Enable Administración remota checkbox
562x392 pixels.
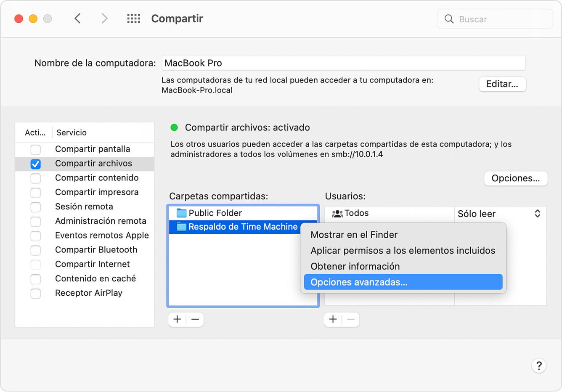tap(36, 221)
